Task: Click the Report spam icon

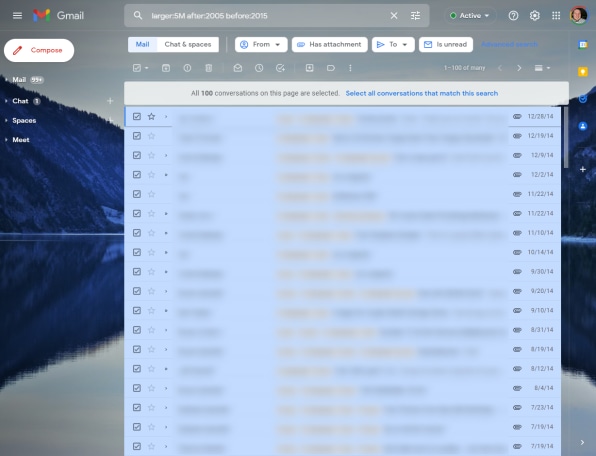Action: click(x=187, y=68)
